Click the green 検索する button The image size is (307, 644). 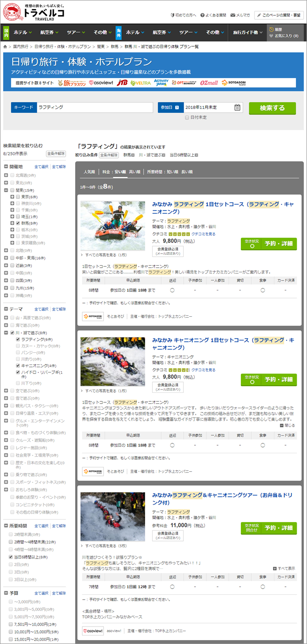pos(272,108)
